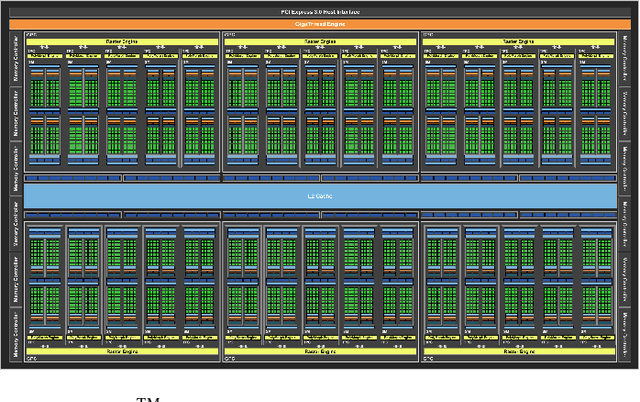Click the left Memory Controller beside L2 Cache
The image size is (640, 402).
pos(15,169)
